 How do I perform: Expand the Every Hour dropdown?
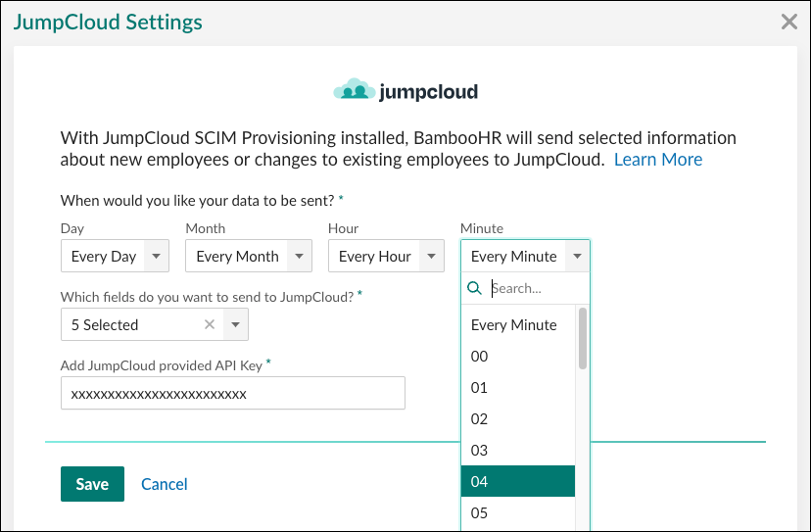click(x=387, y=257)
